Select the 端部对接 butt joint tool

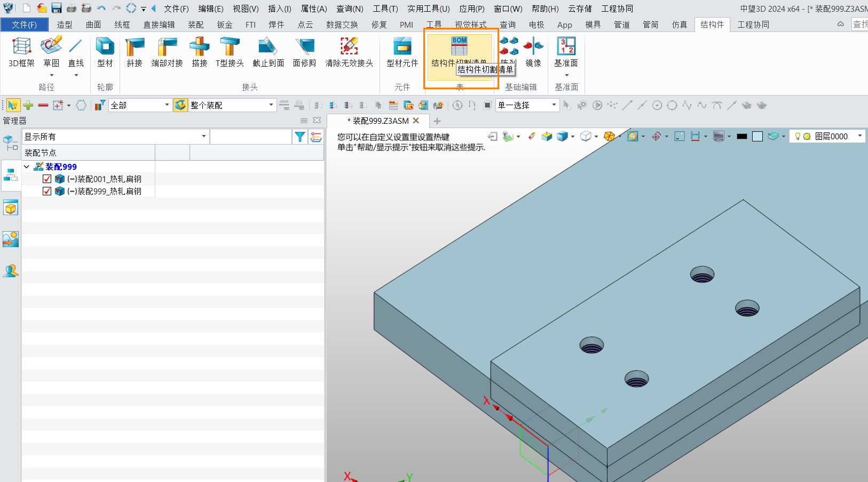(167, 52)
